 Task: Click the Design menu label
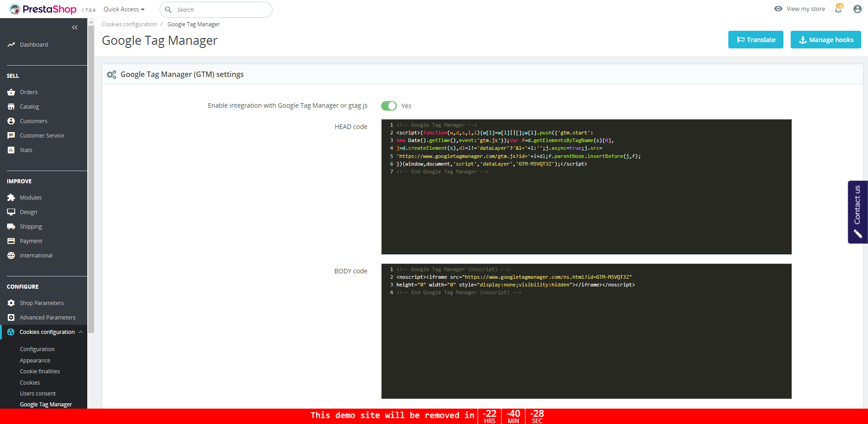[x=28, y=212]
